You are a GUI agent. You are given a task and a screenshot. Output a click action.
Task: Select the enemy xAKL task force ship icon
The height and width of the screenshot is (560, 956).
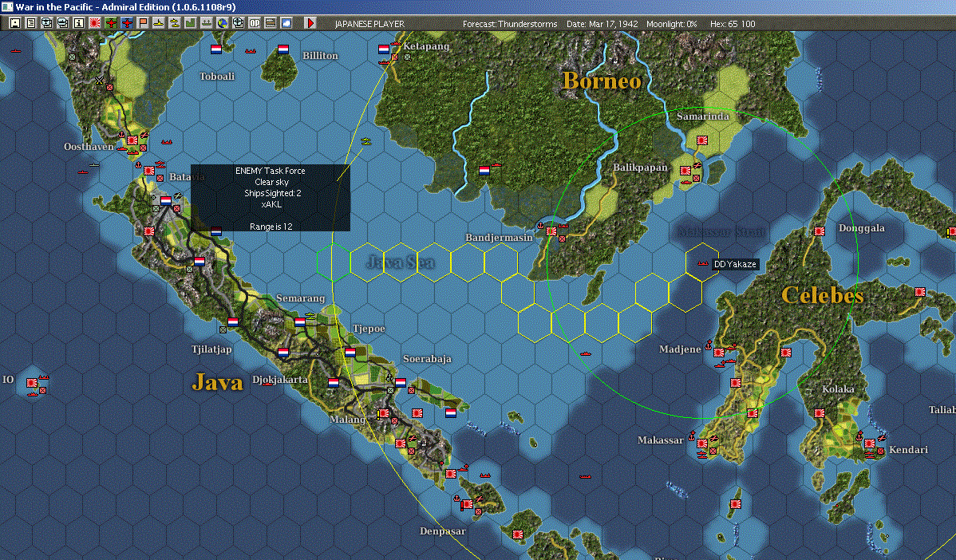coord(365,141)
